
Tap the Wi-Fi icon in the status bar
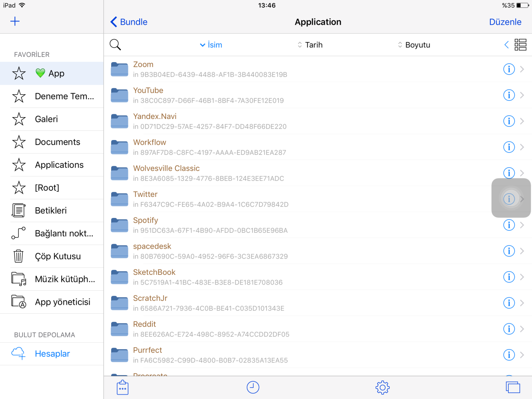(22, 5)
